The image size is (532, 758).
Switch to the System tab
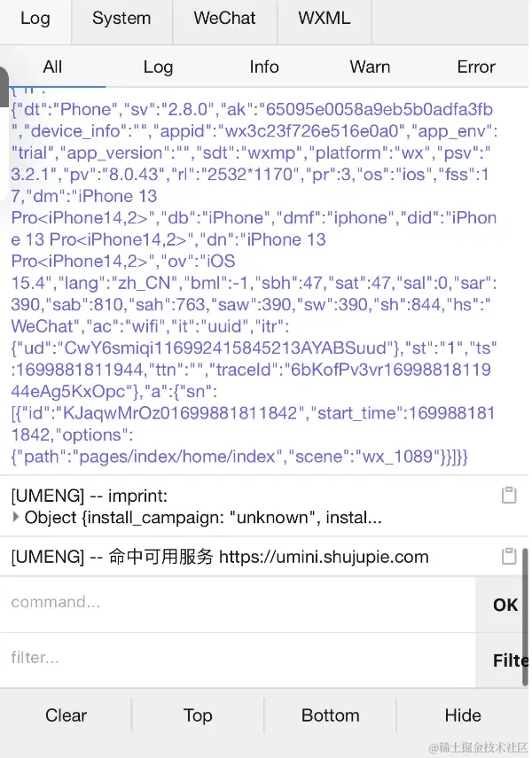coord(121,19)
